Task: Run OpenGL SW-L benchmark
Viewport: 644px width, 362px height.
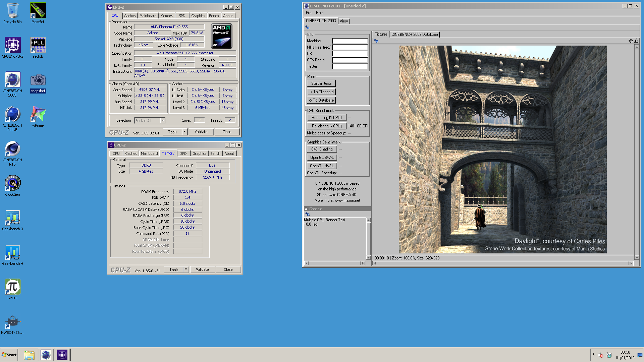Action: click(322, 158)
